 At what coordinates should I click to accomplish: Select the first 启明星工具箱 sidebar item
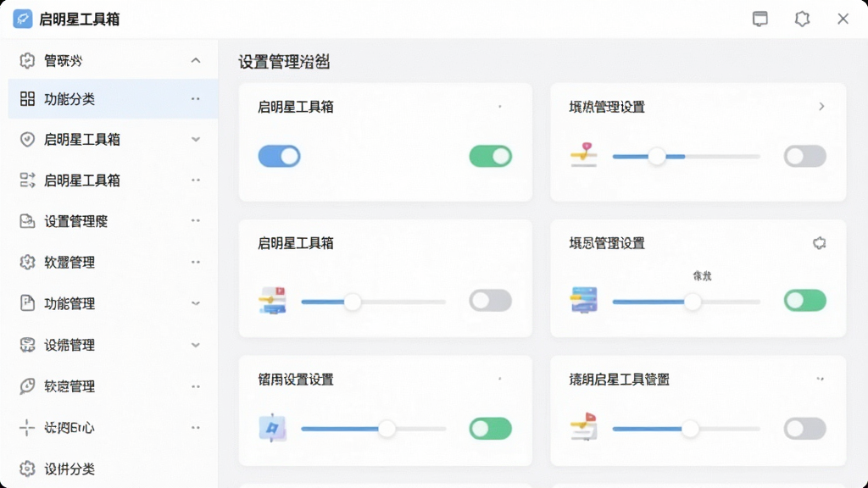[x=113, y=140]
